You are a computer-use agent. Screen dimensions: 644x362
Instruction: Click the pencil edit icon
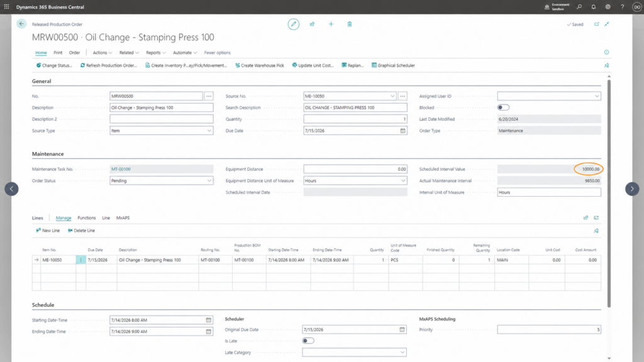tap(293, 25)
